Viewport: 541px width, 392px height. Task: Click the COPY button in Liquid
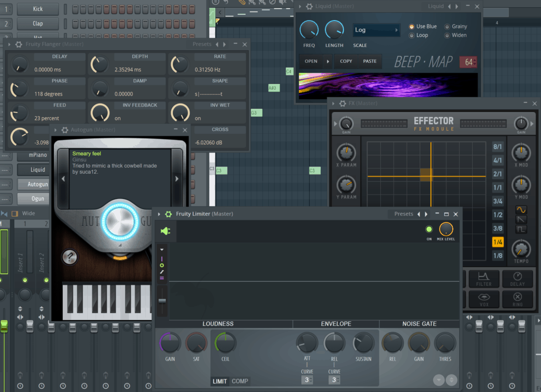(x=346, y=61)
